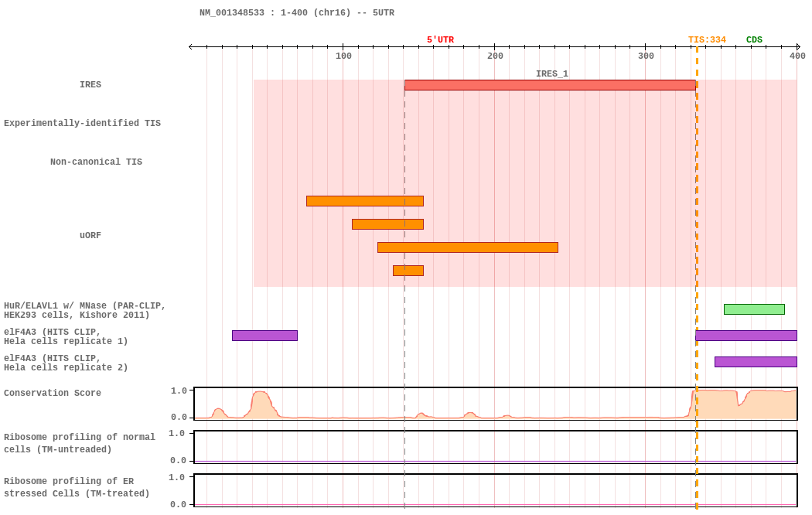812x515 pixels.
Task: Click left purple eIF4A3 replicate 1 bar
Action: coord(264,336)
